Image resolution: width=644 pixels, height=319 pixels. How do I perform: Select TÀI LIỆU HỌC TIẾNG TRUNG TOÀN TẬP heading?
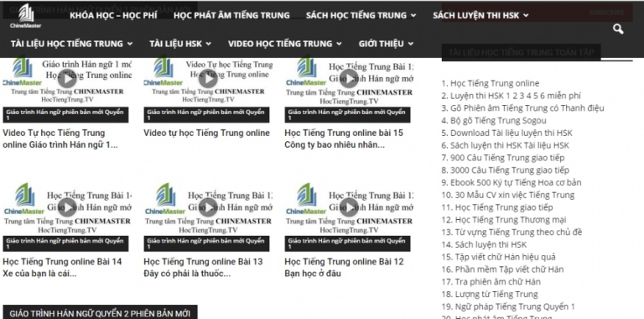522,53
